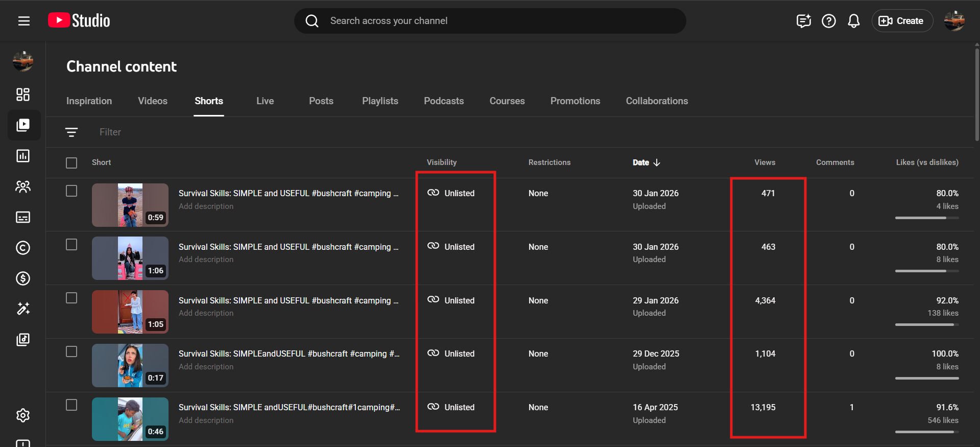Open the Dashboard icon in sidebar
This screenshot has height=447, width=980.
click(23, 95)
